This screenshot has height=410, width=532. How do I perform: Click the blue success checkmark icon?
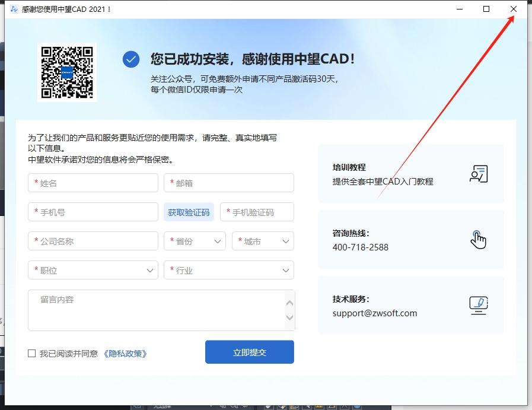coord(131,59)
